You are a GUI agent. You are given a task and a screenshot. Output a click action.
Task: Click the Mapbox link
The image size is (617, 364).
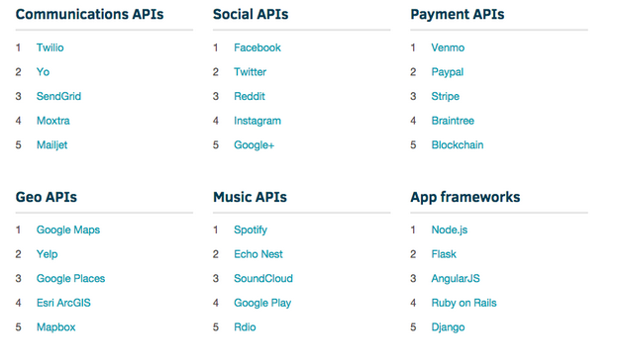pos(55,327)
